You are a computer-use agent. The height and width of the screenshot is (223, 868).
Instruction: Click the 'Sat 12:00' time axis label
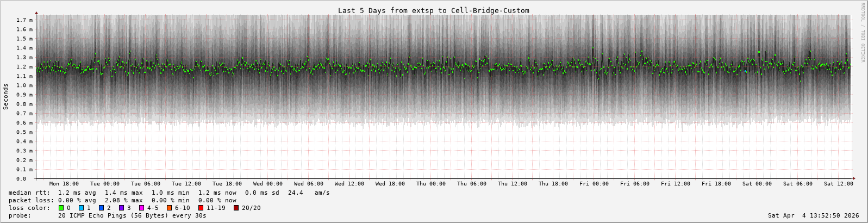[838, 184]
